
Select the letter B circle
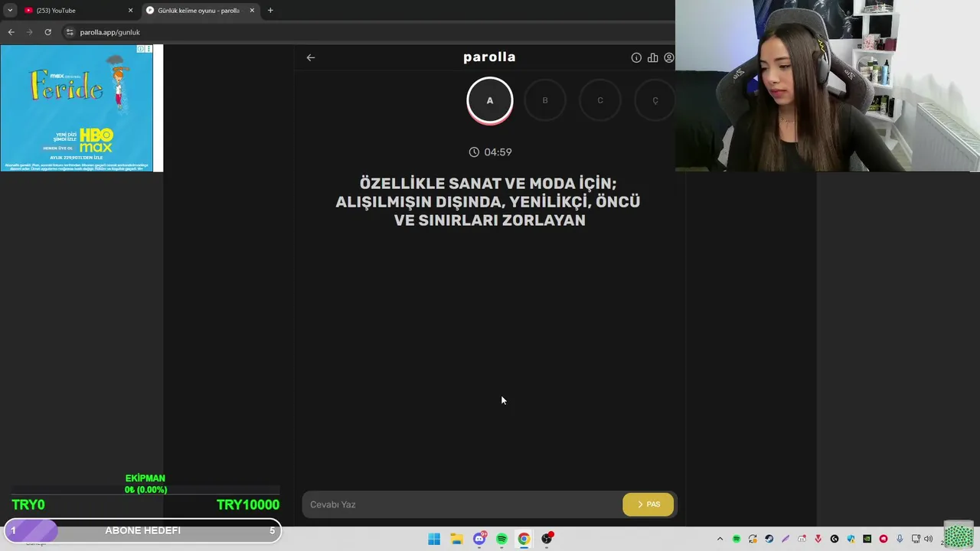click(545, 100)
